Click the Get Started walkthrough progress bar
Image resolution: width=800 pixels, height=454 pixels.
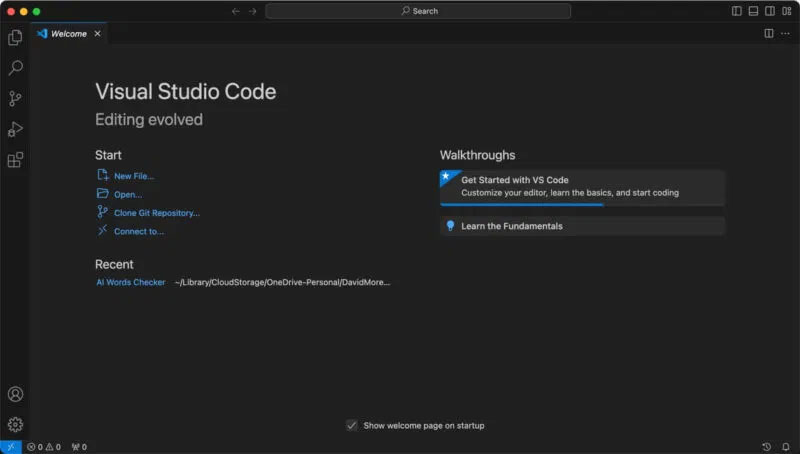click(x=582, y=205)
